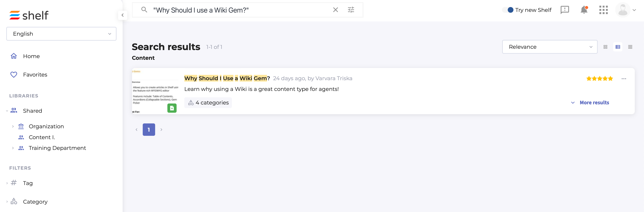Clear the search query with X

335,10
